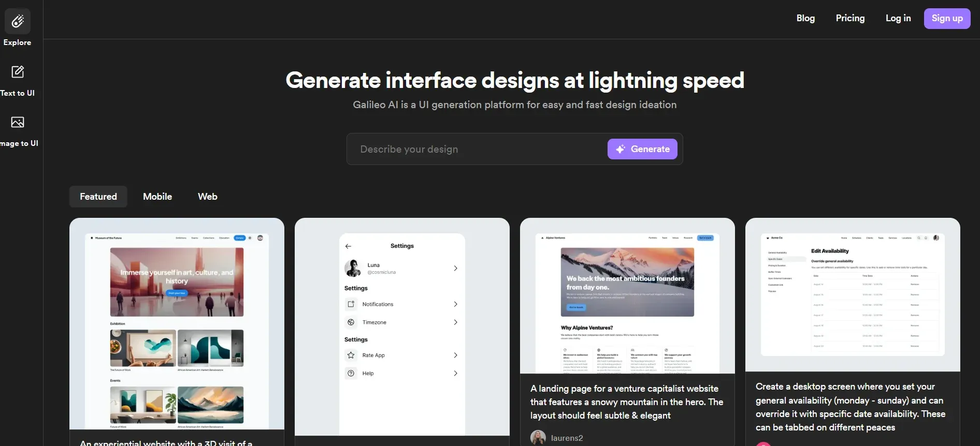Open the Edit Availability design thumbnail
Screen dimensions: 980x446
[853, 294]
